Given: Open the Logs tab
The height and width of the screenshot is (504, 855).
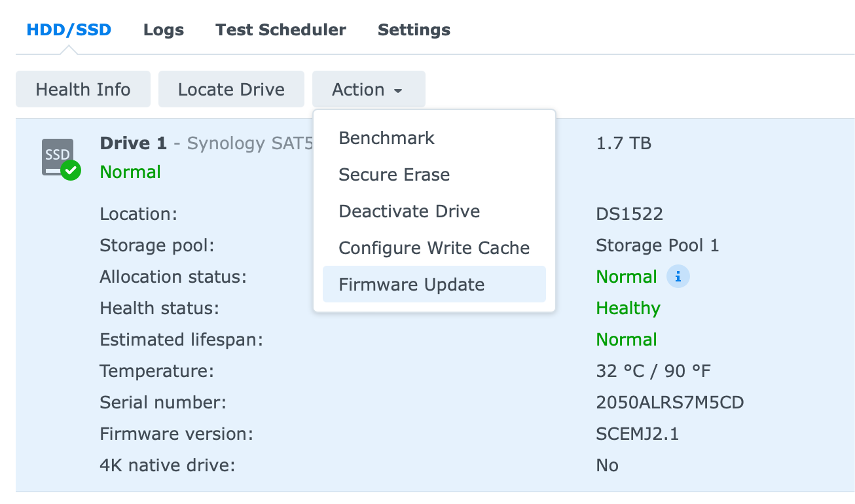Looking at the screenshot, I should 164,29.
